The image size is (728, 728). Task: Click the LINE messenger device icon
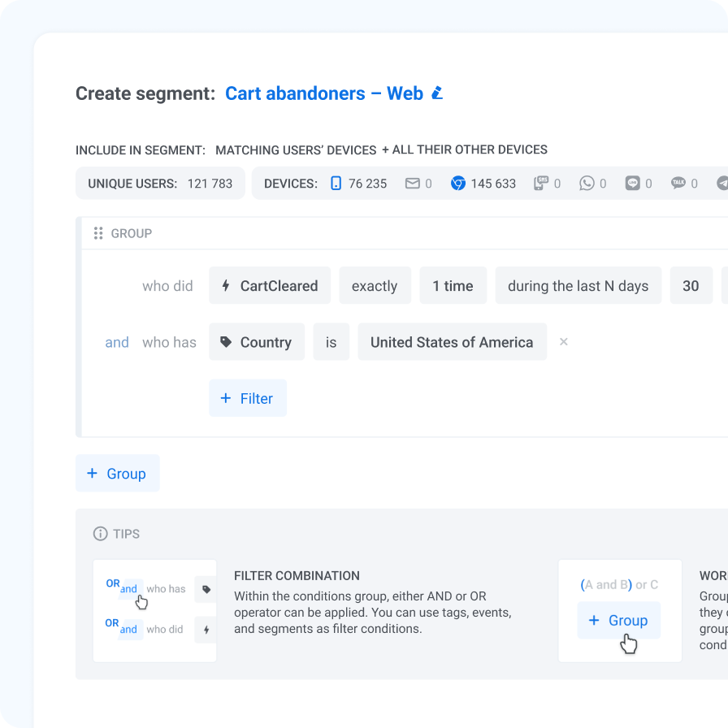pyautogui.click(x=632, y=184)
